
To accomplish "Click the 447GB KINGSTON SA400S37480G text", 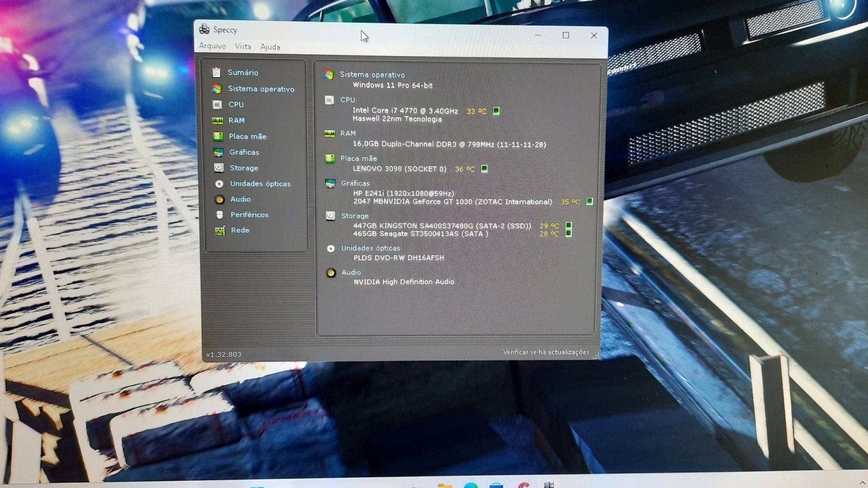I will (442, 226).
